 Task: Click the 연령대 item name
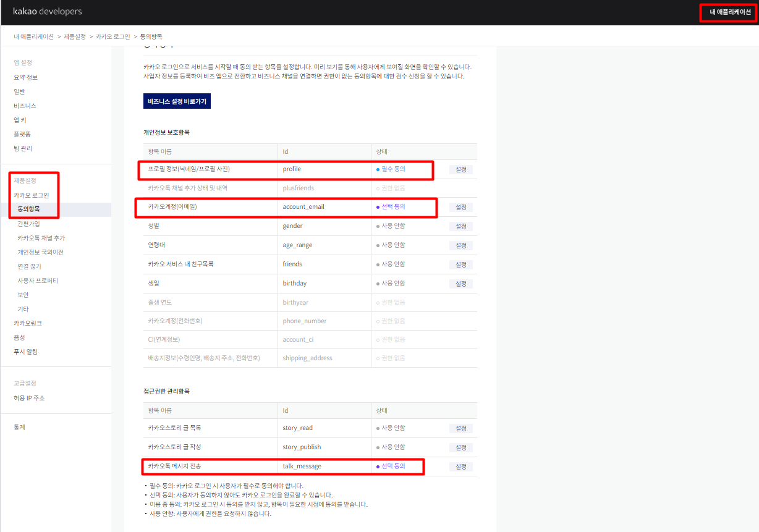pos(156,245)
